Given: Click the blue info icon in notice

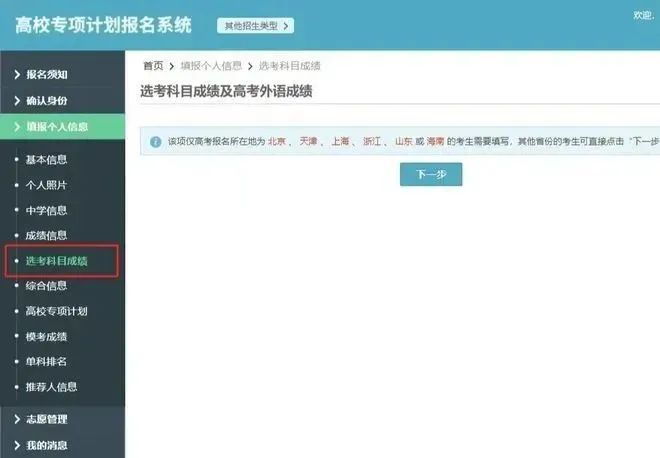Looking at the screenshot, I should [156, 142].
